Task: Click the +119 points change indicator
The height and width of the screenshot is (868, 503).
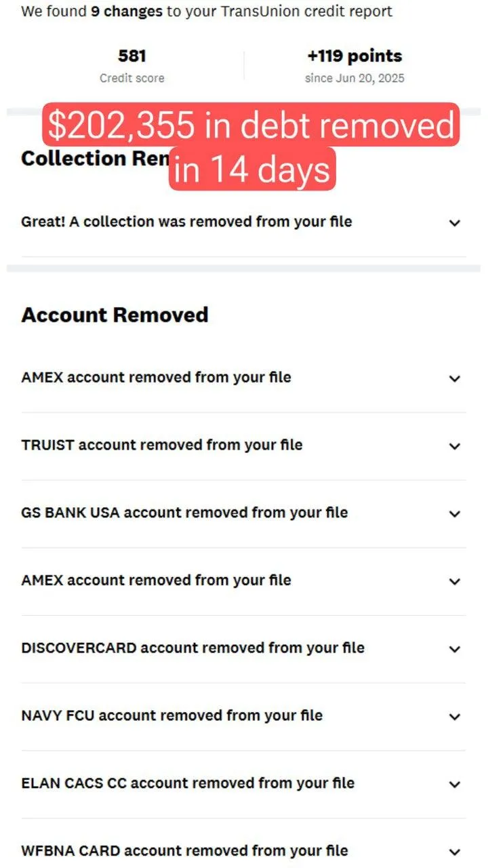Action: (355, 56)
